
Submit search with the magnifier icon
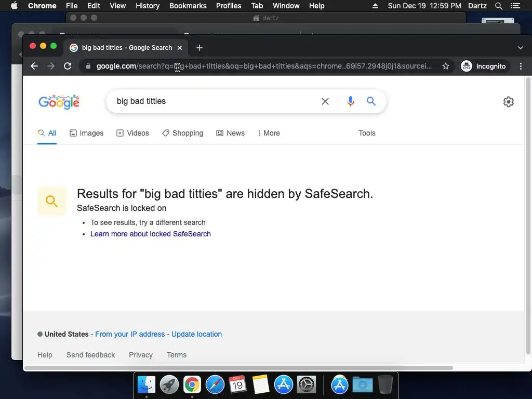[x=371, y=101]
